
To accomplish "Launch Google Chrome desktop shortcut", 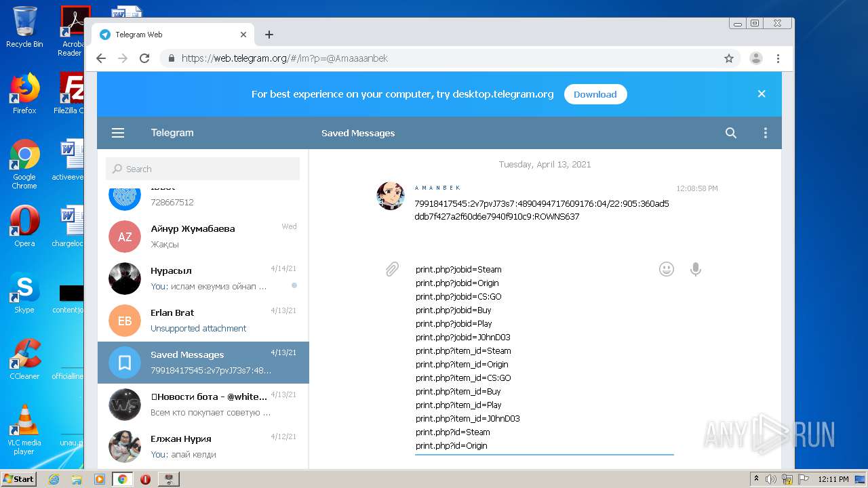I will (24, 165).
